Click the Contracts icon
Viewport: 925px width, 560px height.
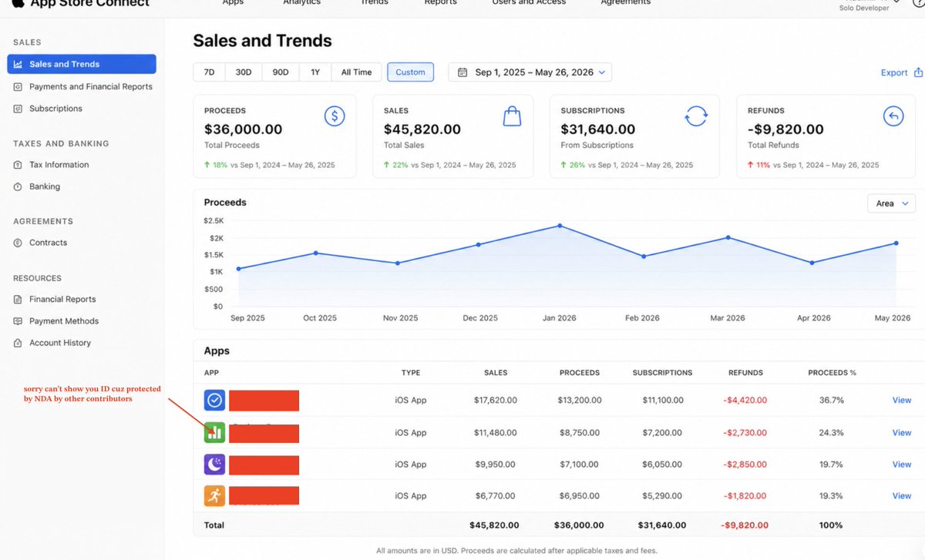[x=18, y=243]
